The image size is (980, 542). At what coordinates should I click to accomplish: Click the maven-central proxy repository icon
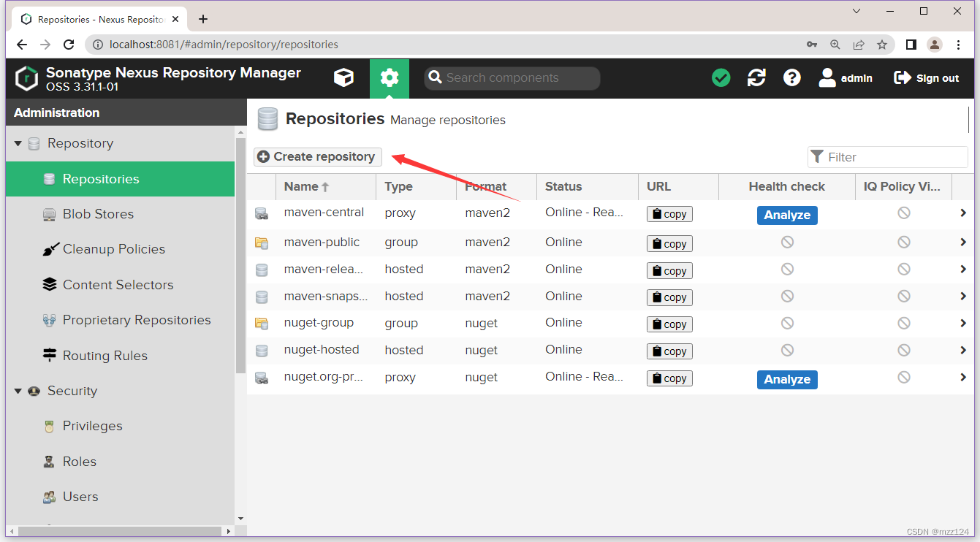click(261, 213)
